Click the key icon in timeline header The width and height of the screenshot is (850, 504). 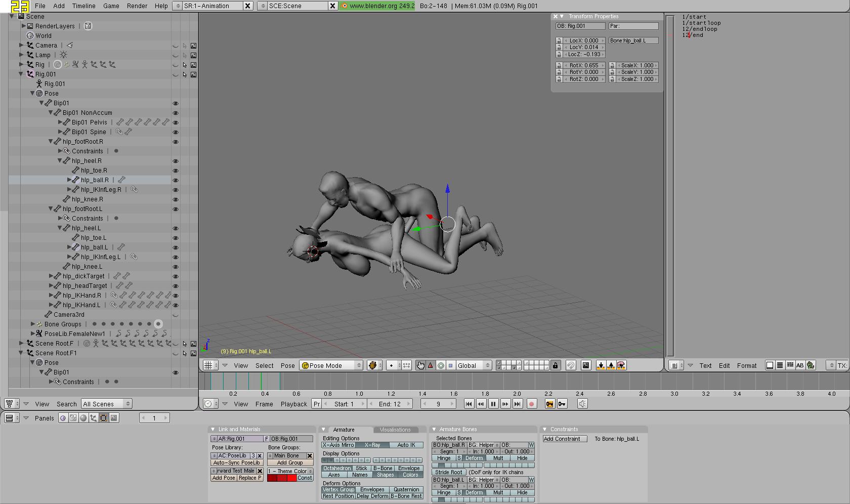point(562,404)
